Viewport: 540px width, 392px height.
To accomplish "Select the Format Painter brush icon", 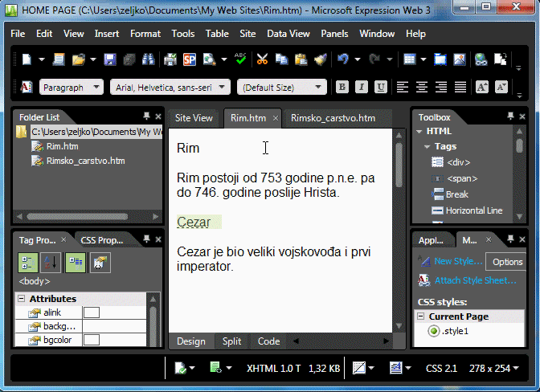I will point(320,59).
